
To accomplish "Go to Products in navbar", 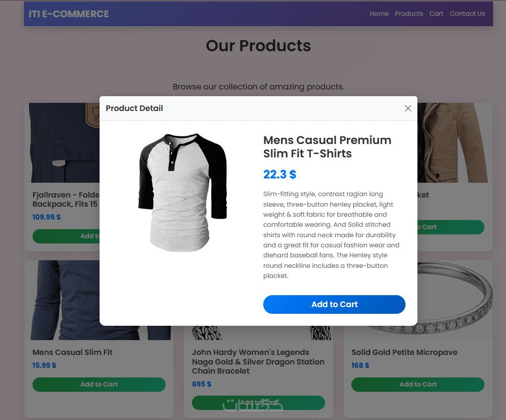I will 409,14.
